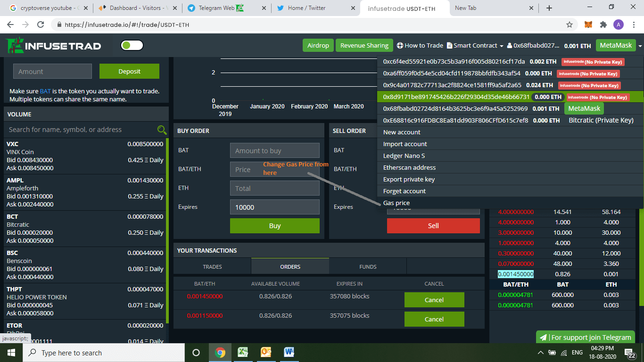Select the BSC Benscoin market
The width and height of the screenshot is (644, 362).
click(x=85, y=265)
